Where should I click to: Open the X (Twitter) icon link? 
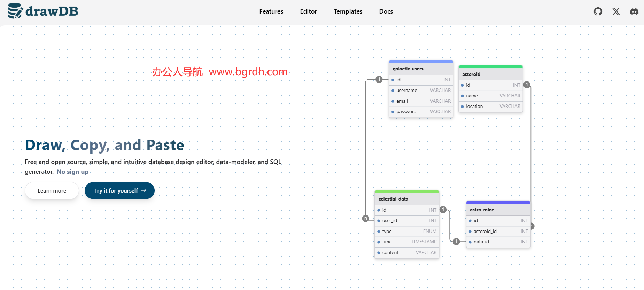pyautogui.click(x=616, y=11)
